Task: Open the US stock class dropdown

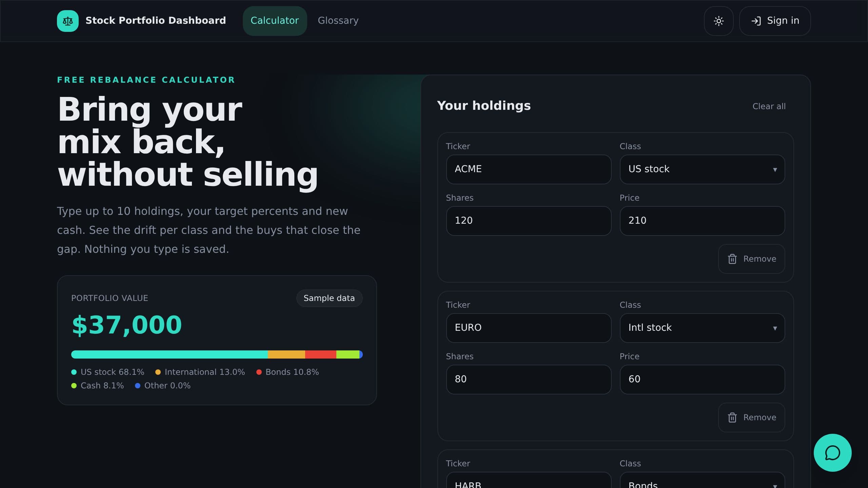Action: point(702,169)
